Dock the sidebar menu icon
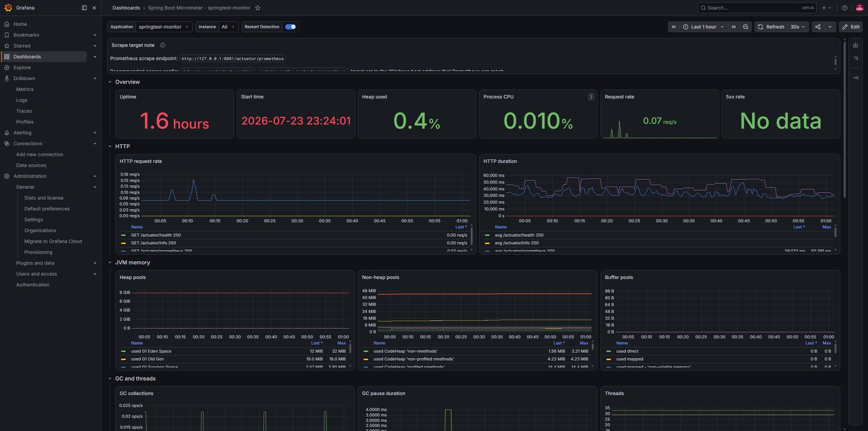The image size is (868, 431). tap(84, 8)
